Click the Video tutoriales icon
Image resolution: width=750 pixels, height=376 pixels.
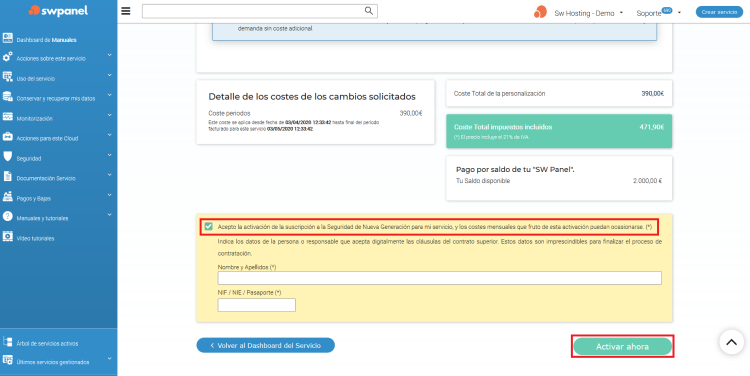7,236
